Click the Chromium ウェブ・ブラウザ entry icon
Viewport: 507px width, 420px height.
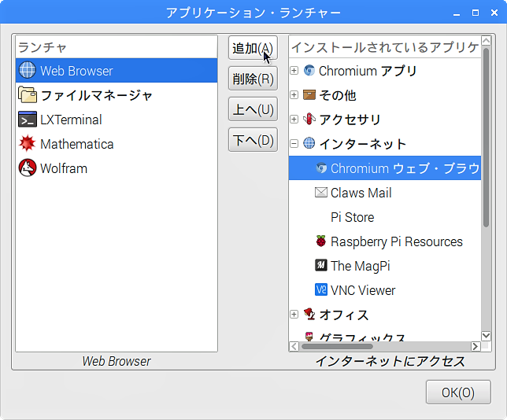[321, 168]
